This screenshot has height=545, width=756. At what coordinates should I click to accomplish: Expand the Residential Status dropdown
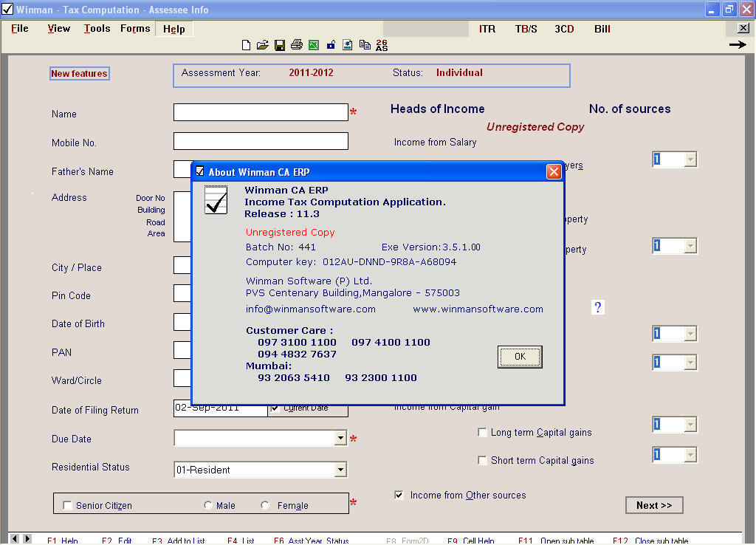tap(340, 470)
